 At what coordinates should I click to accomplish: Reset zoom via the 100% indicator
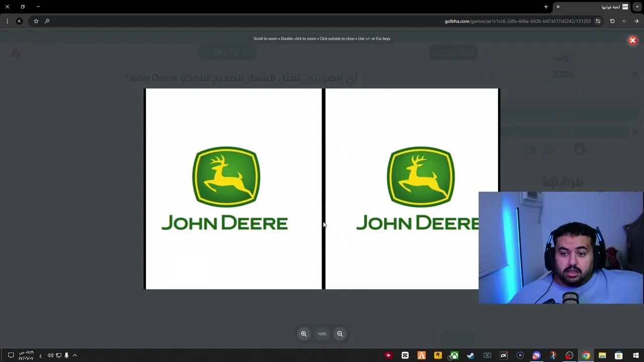click(322, 334)
